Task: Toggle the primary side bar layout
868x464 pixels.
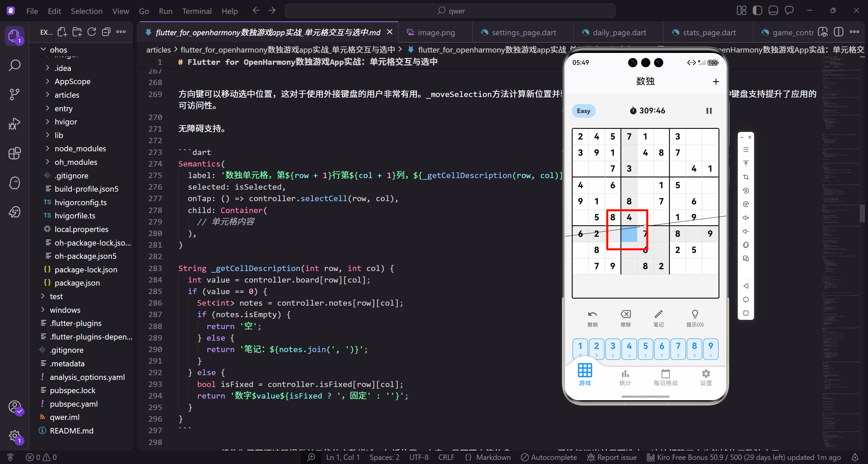Action: (x=757, y=11)
